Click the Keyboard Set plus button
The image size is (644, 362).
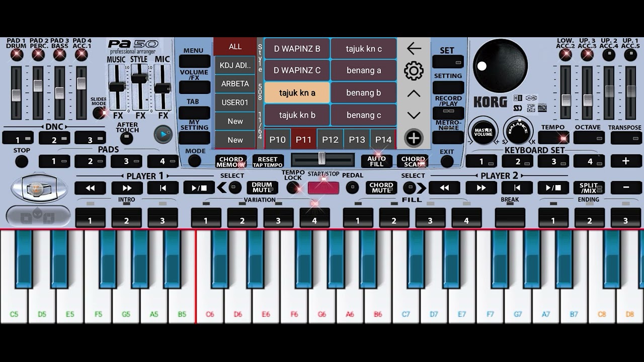[x=626, y=161]
